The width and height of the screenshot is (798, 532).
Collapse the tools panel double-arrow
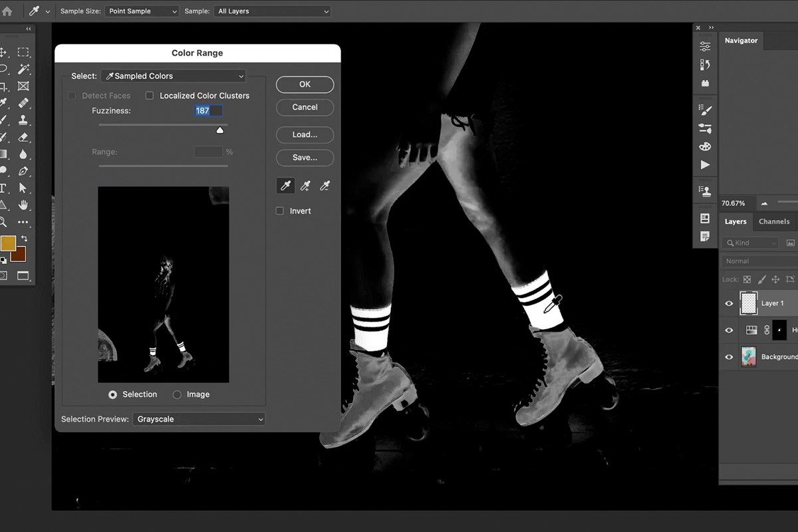coord(29,29)
